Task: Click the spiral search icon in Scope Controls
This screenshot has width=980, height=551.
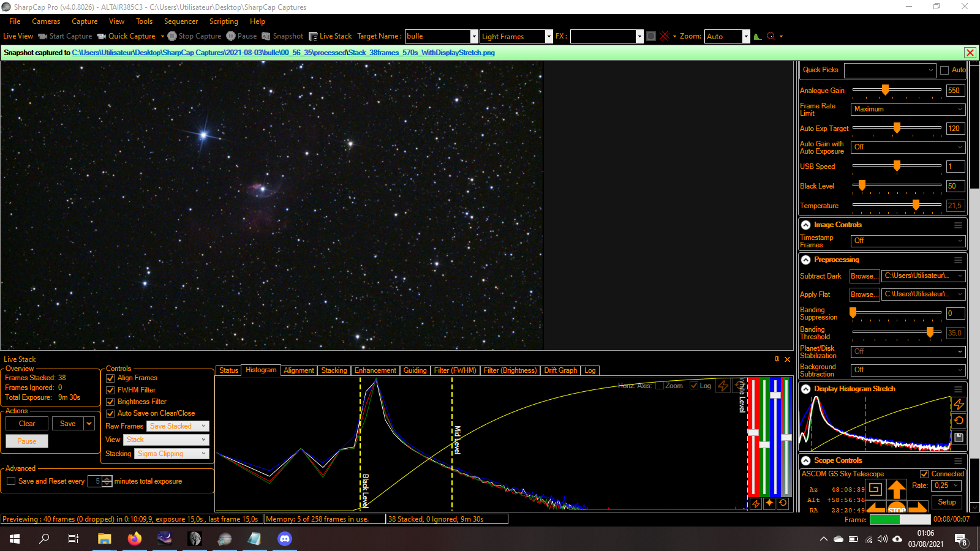Action: [x=875, y=489]
